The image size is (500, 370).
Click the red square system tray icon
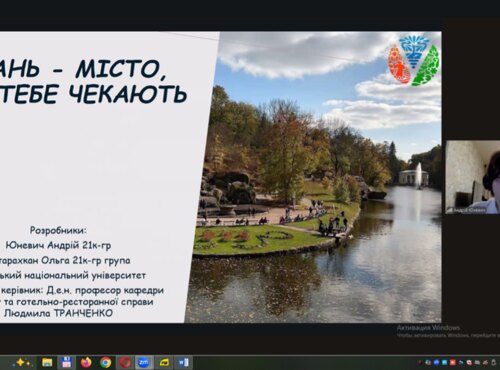pyautogui.click(x=452, y=362)
